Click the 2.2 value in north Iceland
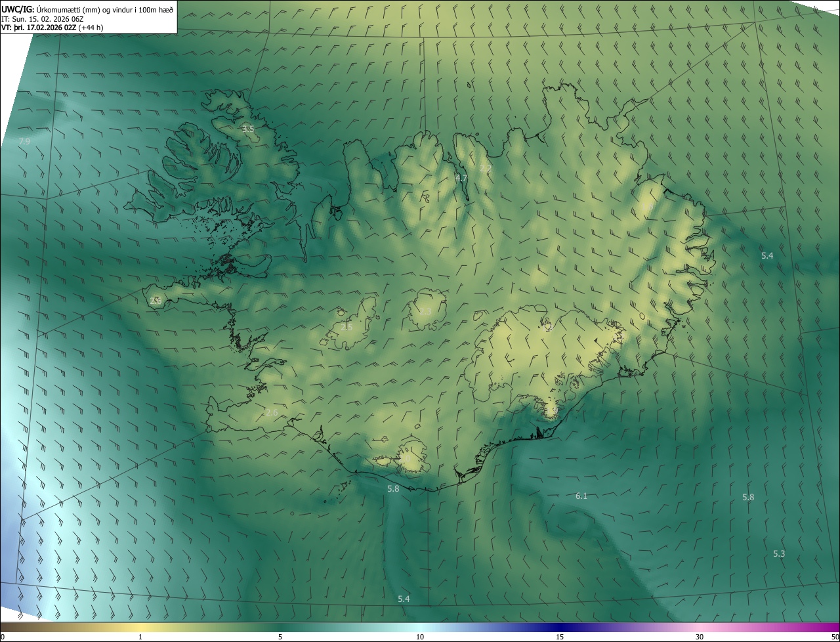 [x=486, y=169]
